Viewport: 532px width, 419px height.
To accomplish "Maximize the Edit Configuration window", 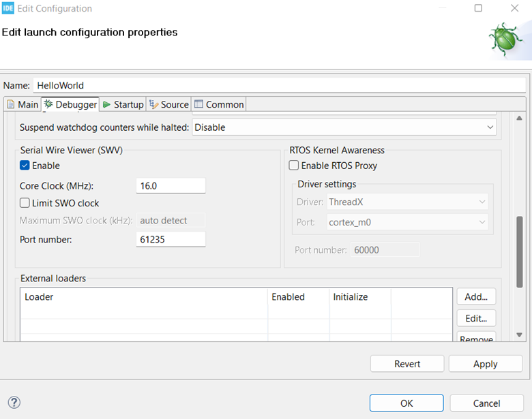I will click(x=478, y=8).
